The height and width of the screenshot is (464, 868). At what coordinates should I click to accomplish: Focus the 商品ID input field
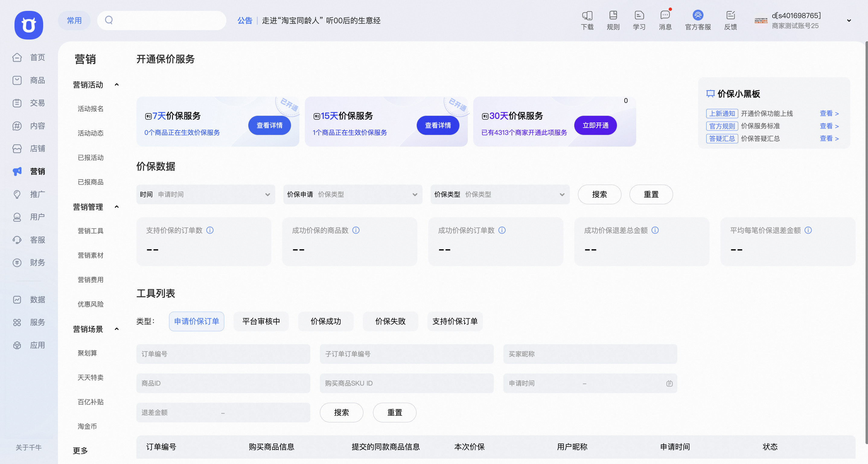coord(223,383)
